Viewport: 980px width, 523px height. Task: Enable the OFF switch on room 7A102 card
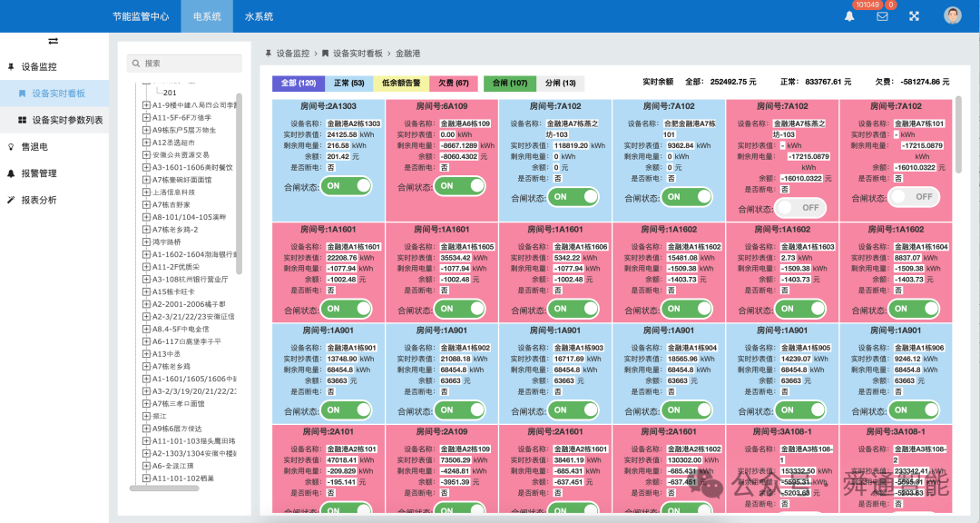(x=914, y=197)
